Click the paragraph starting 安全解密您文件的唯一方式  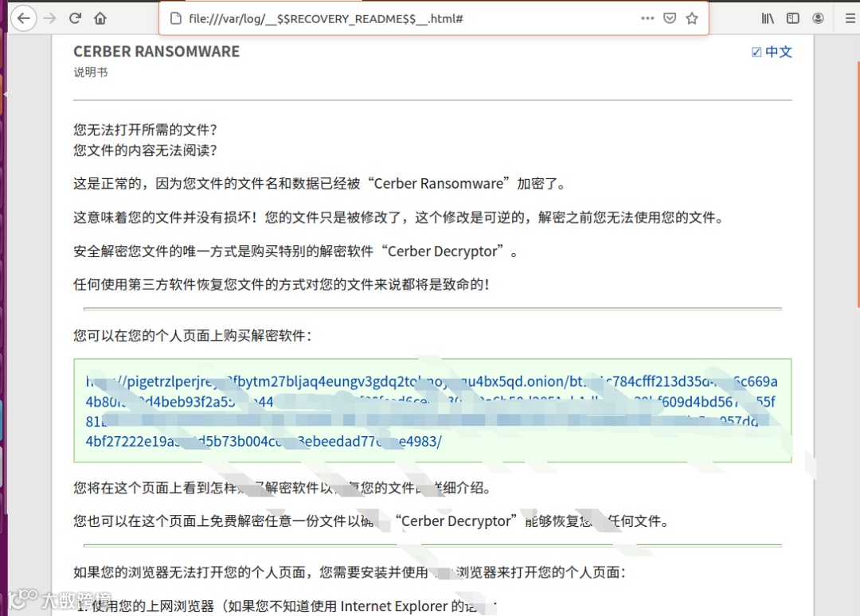(x=296, y=251)
